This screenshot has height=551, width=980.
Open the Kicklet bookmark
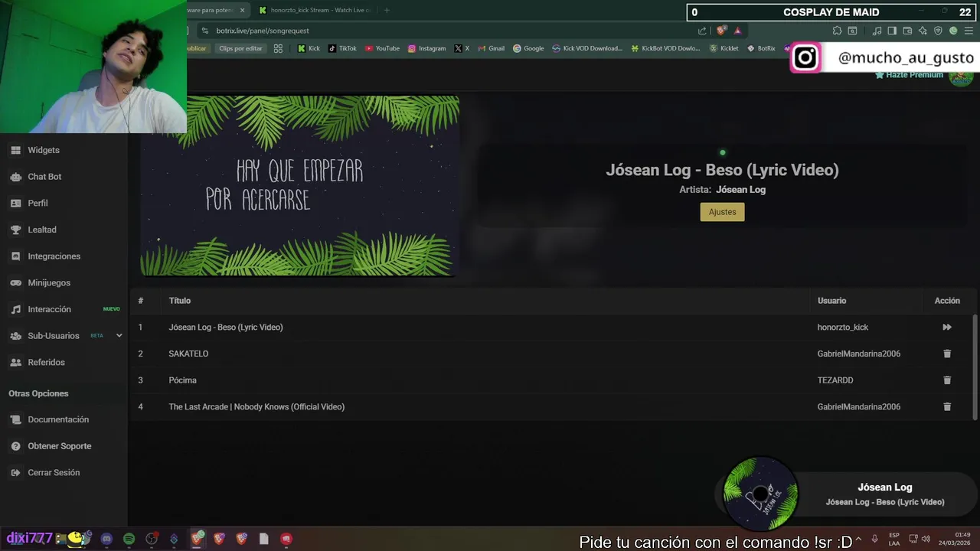(724, 48)
